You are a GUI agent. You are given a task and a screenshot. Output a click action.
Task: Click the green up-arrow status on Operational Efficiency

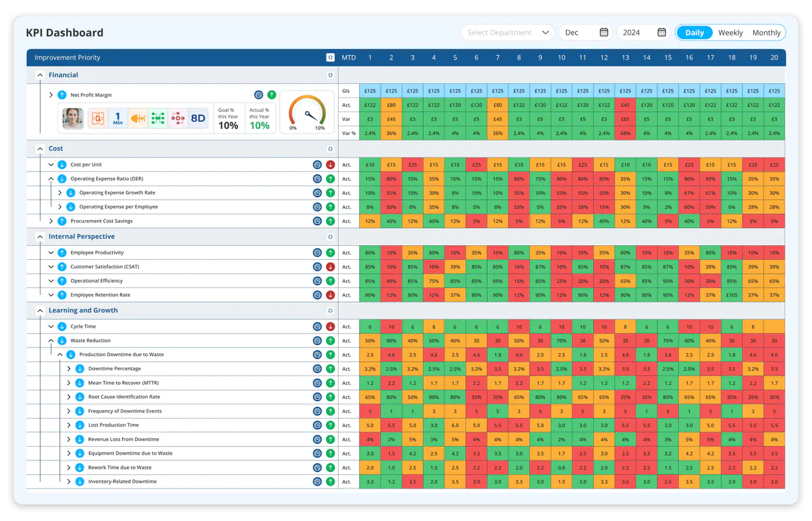[x=331, y=280]
